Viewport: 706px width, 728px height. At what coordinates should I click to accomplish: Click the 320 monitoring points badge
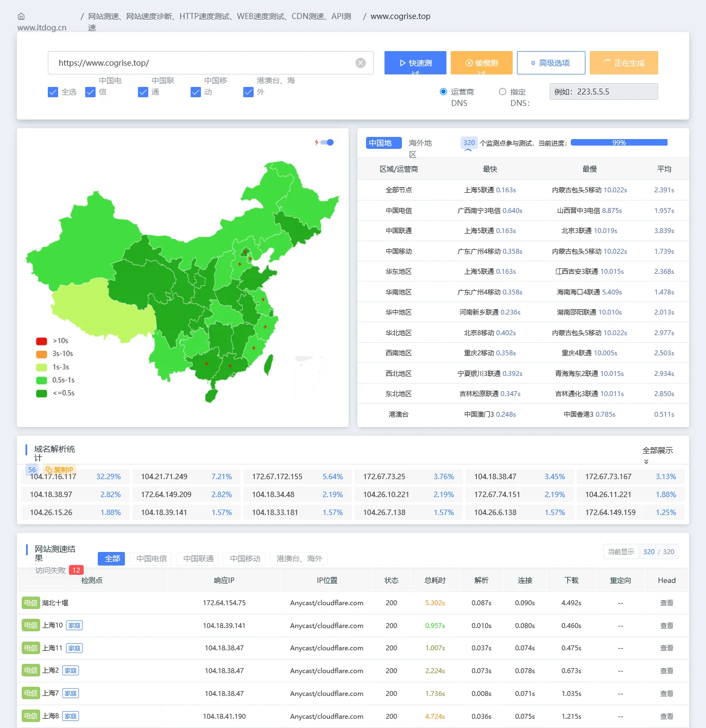pos(469,143)
